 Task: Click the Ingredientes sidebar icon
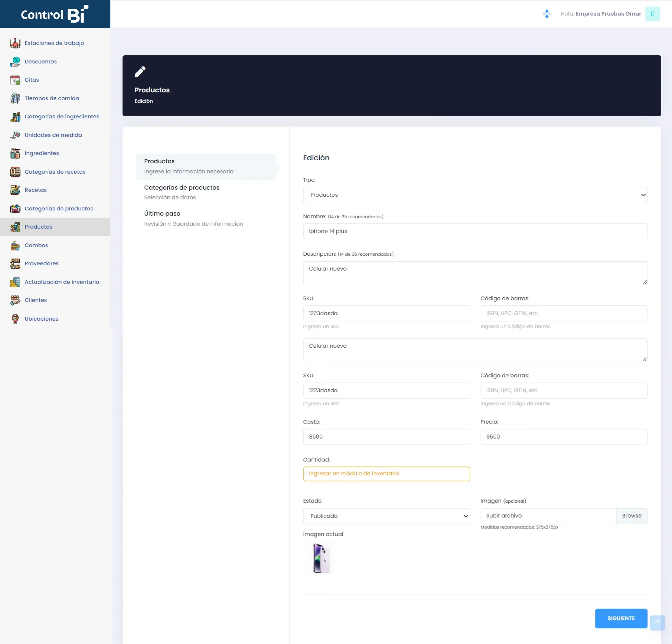15,153
